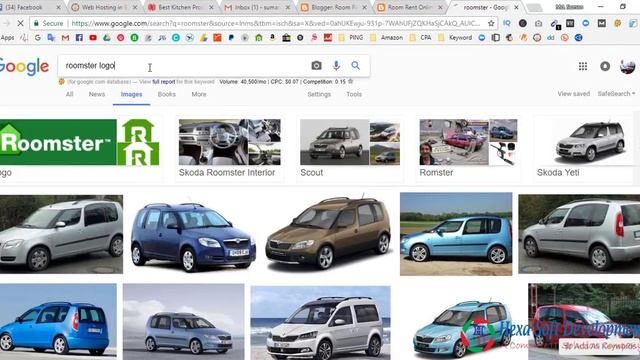
Task: Open the Facebook bookmark icon
Action: 79,38
